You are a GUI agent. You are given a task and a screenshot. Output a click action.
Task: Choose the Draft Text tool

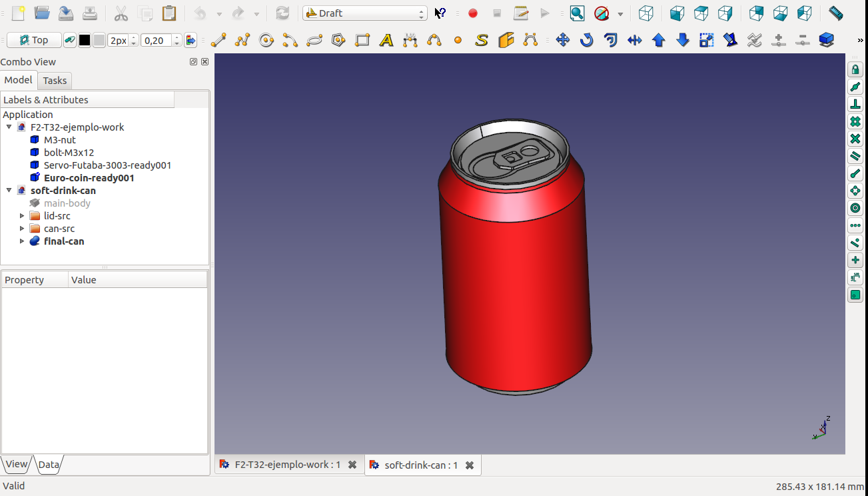click(386, 41)
